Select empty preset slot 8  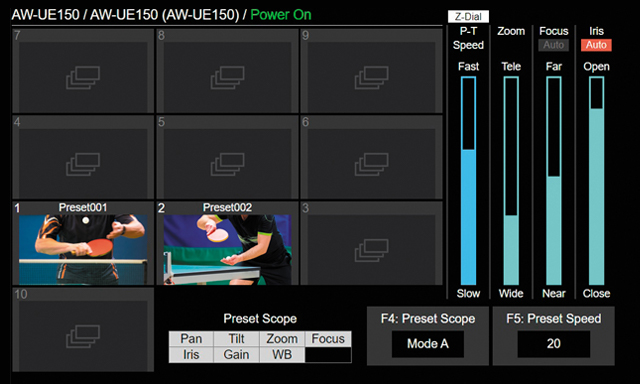[227, 71]
